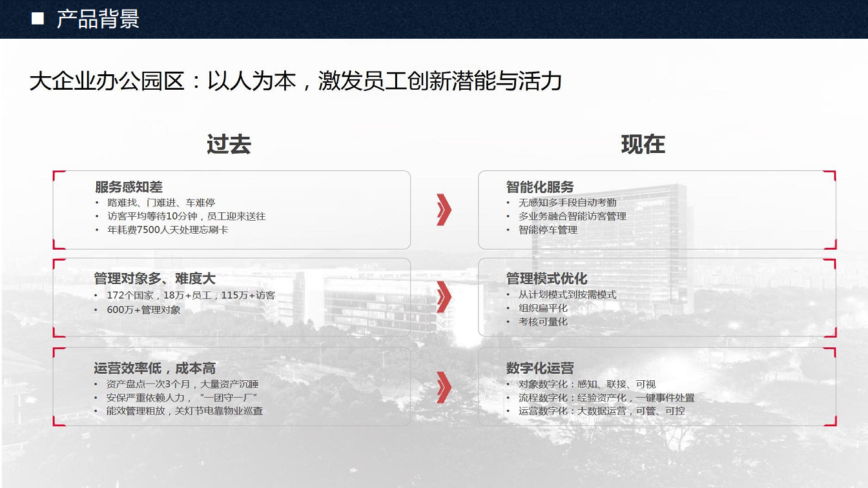Select the line 访客平均等待10分钟，员工迎来送往
Screen dimensions: 868x488
point(186,216)
